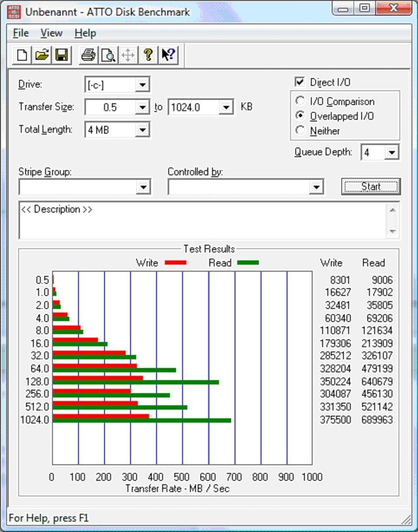Click the yellow question mark About icon
The height and width of the screenshot is (532, 418).
pos(148,55)
